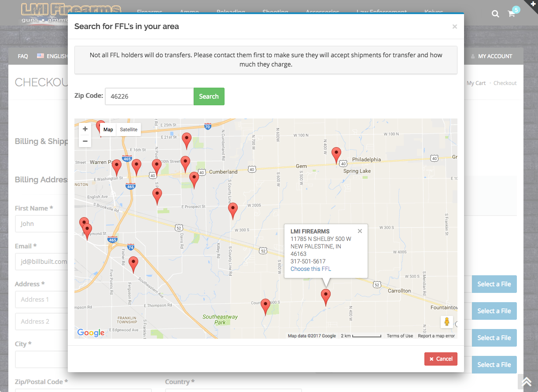Image resolution: width=538 pixels, height=392 pixels.
Task: Switch map to Satellite view
Action: (x=129, y=129)
